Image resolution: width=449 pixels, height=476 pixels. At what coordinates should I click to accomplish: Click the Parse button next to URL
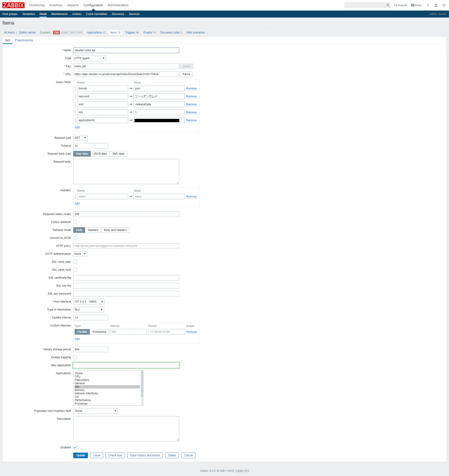186,74
